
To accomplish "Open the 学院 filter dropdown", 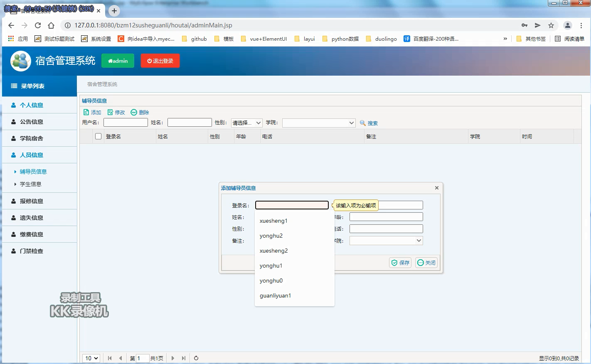I will (x=319, y=123).
